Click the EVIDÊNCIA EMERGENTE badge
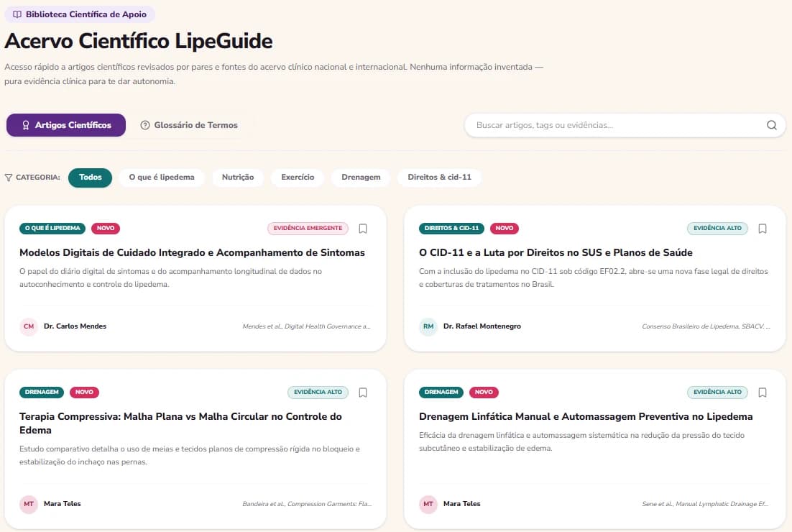The width and height of the screenshot is (792, 532). (x=308, y=229)
